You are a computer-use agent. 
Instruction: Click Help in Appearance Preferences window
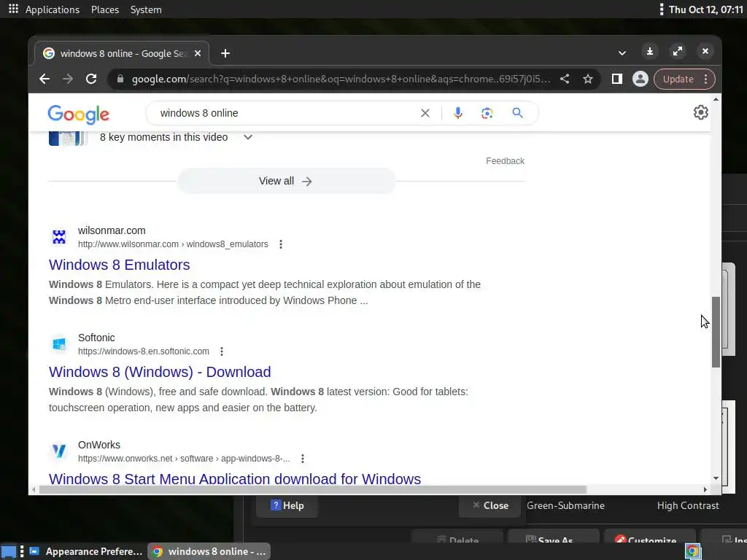[287, 506]
